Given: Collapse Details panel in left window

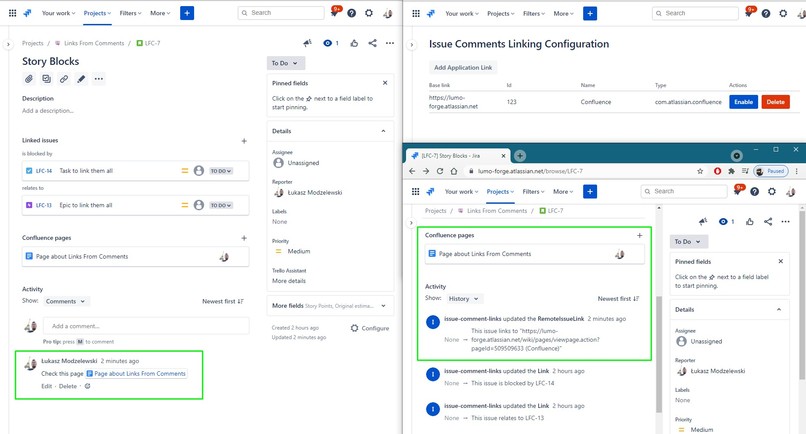Looking at the screenshot, I should click(383, 131).
